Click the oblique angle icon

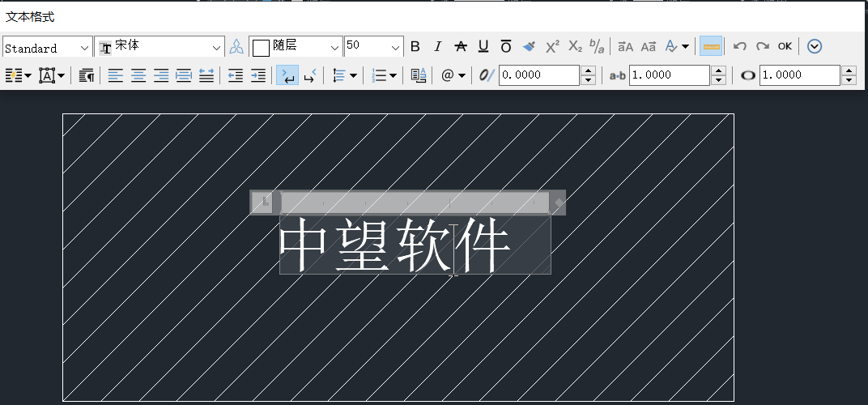click(486, 75)
